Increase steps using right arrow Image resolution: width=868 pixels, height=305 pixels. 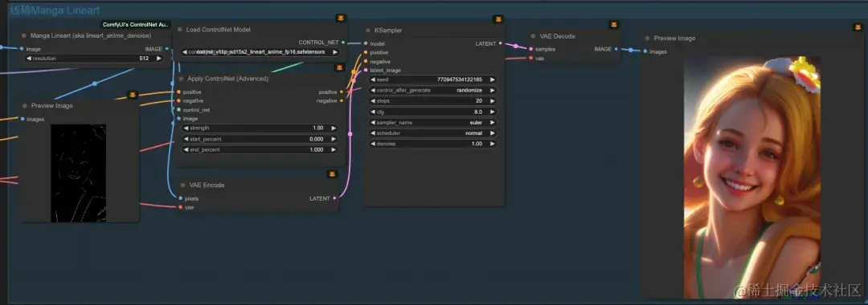[492, 101]
